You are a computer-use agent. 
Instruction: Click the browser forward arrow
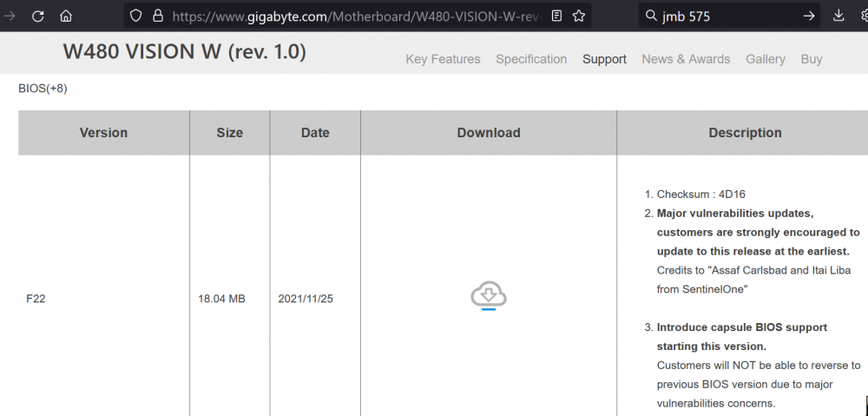click(x=10, y=16)
